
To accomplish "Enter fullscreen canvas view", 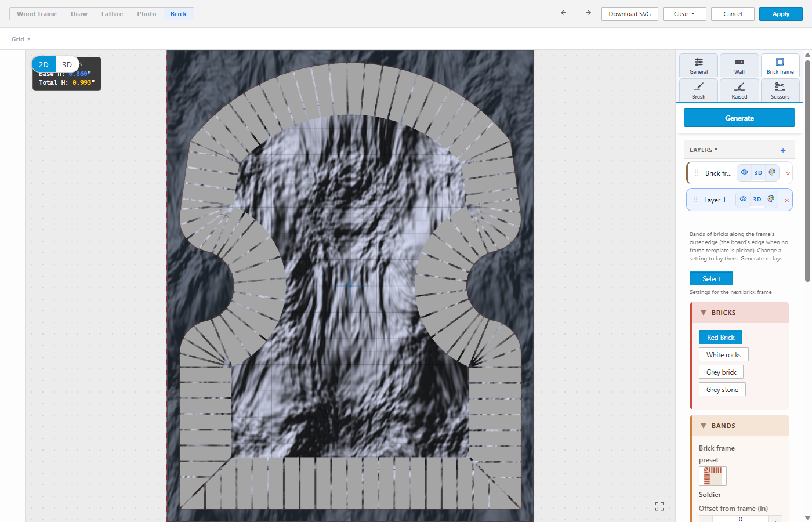I will 659,506.
